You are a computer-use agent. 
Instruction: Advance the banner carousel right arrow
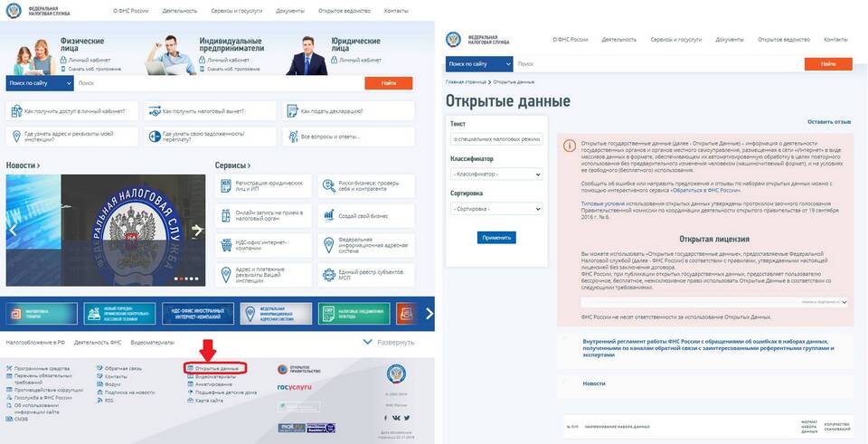coord(429,314)
